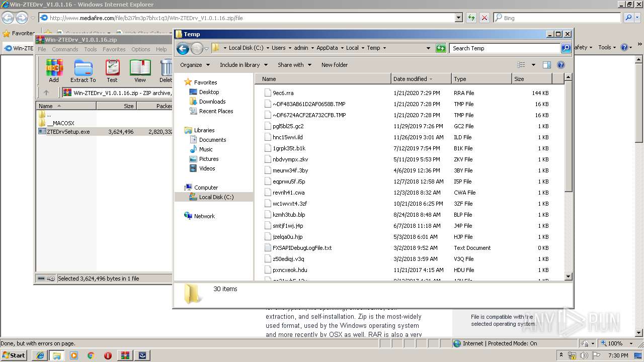
Task: Click the Opera taskbar icon
Action: 108,355
